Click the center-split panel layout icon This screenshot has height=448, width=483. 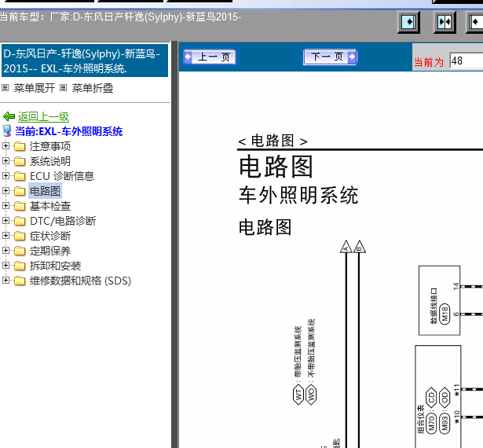[x=445, y=22]
